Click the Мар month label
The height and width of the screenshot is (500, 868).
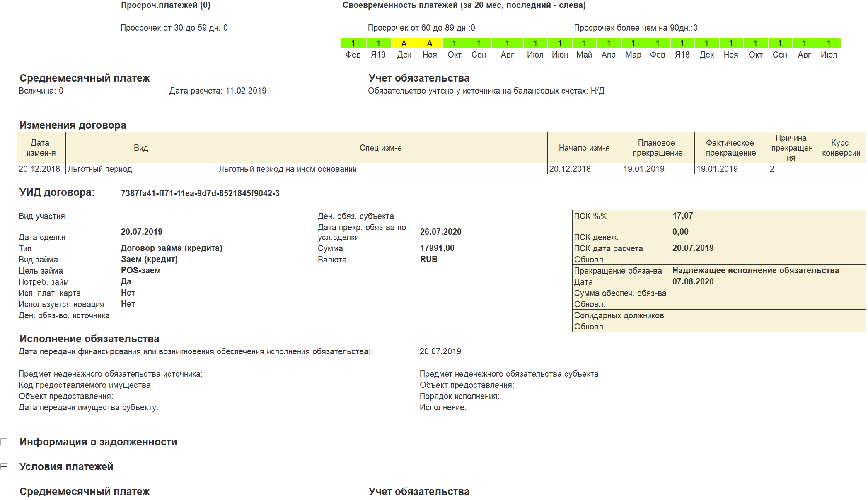point(633,55)
